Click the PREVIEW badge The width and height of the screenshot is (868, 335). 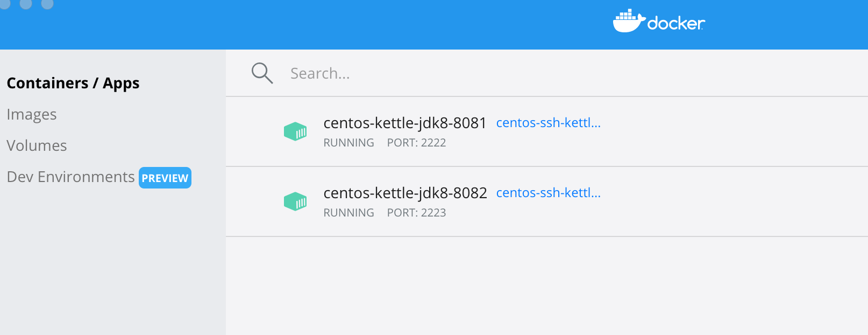(165, 178)
